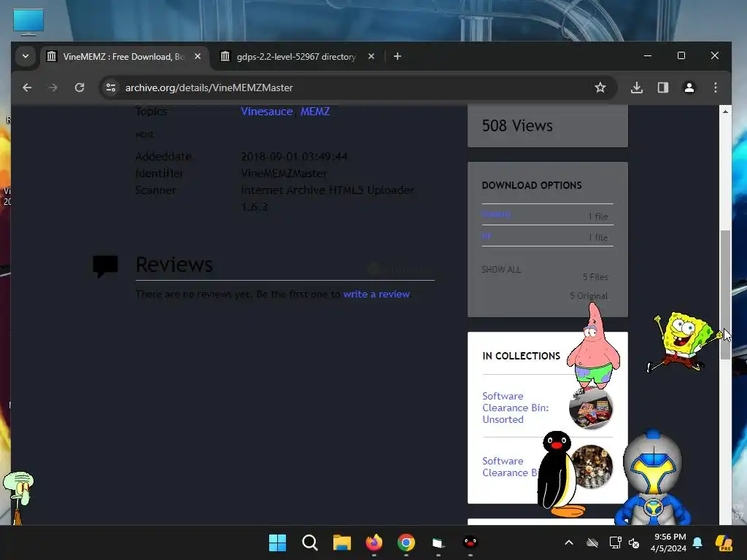Open the clock showing 9:56 PM

tap(669, 542)
